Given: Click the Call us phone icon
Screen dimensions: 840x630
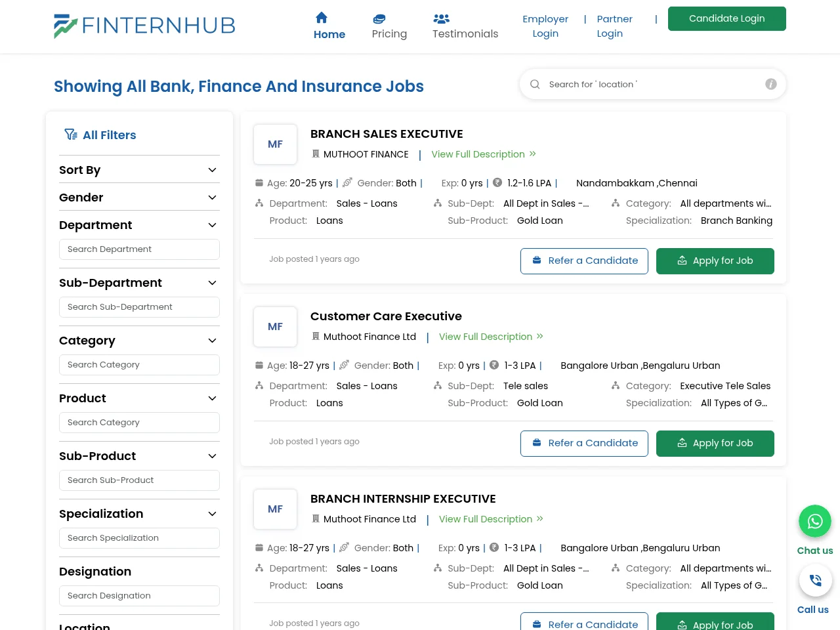Looking at the screenshot, I should coord(815,580).
